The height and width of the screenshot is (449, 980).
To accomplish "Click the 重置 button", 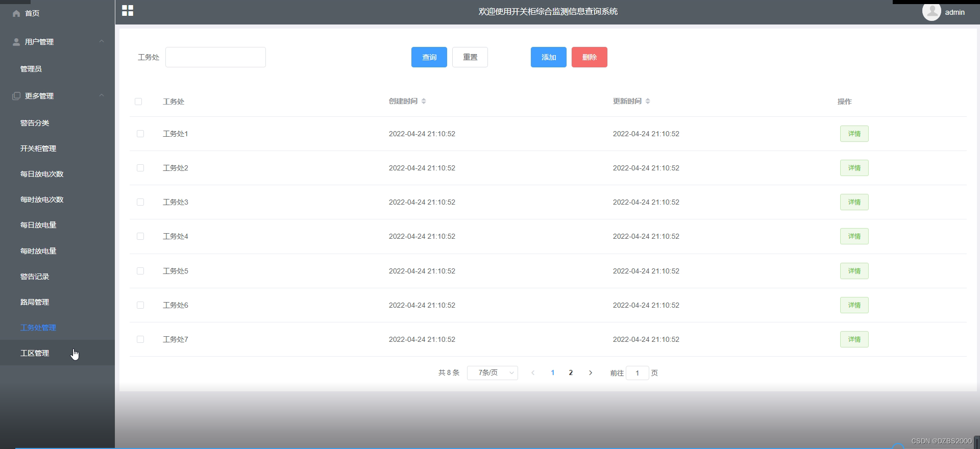I will [470, 57].
